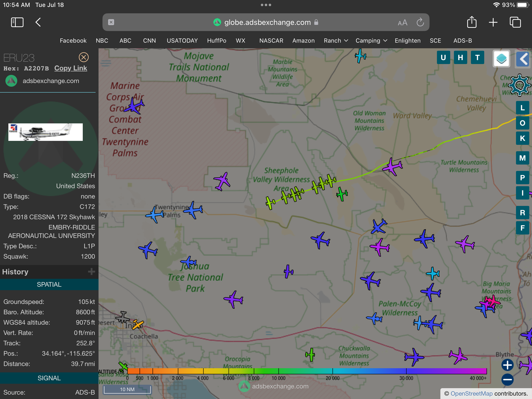This screenshot has height=399, width=532.
Task: Toggle the O map button
Action: pos(522,123)
